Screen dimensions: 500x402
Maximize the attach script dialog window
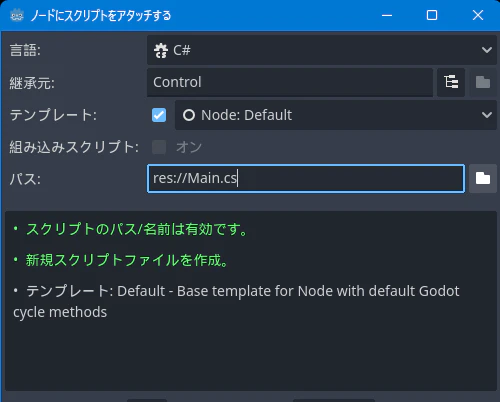tap(432, 15)
